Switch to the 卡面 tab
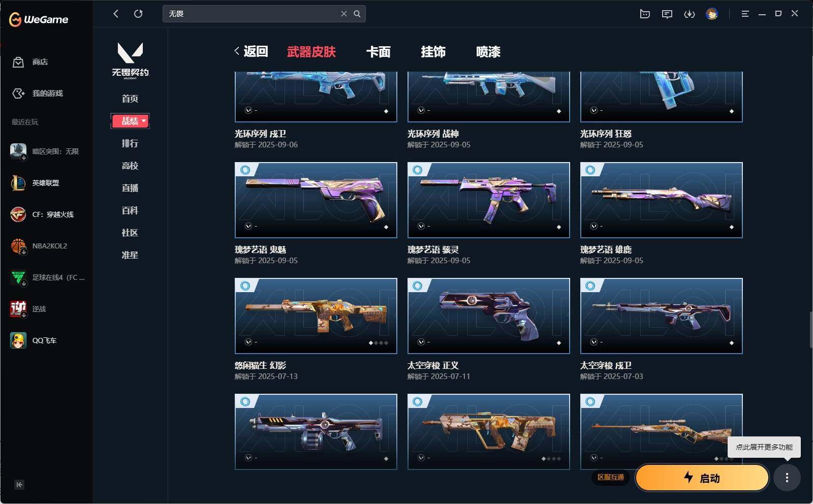 379,52
